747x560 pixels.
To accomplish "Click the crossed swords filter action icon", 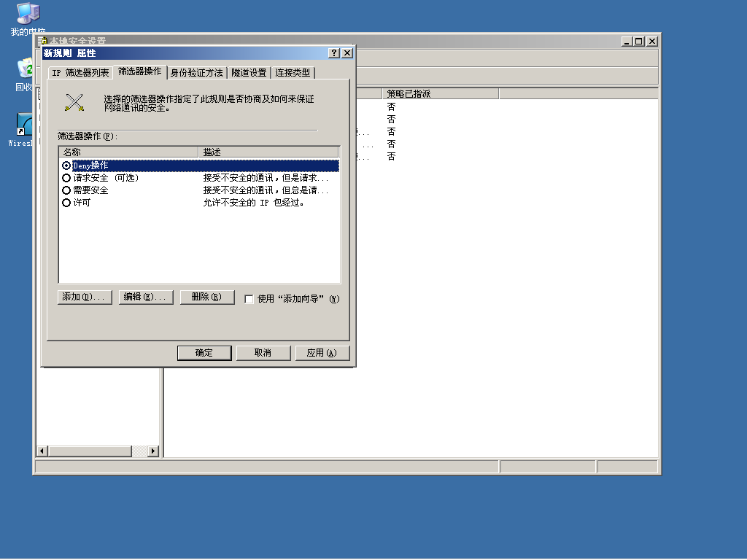I will [x=74, y=102].
